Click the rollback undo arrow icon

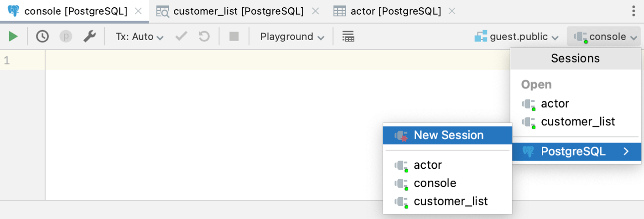[x=204, y=36]
